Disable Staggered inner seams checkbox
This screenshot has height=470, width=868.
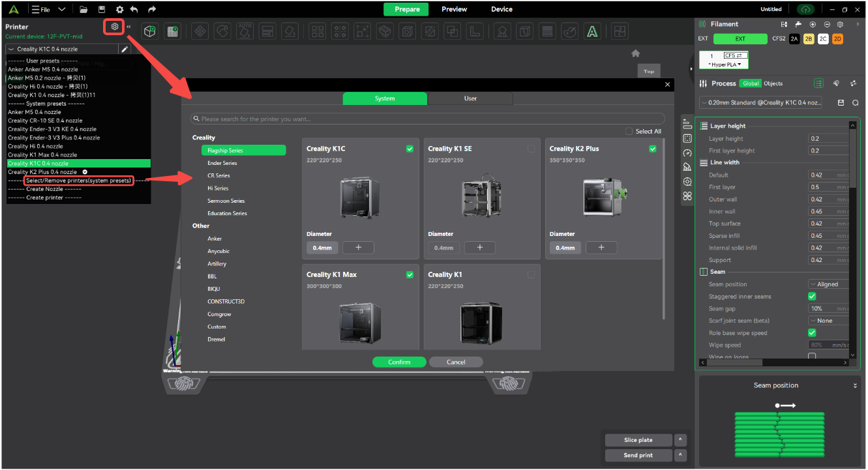pos(812,296)
